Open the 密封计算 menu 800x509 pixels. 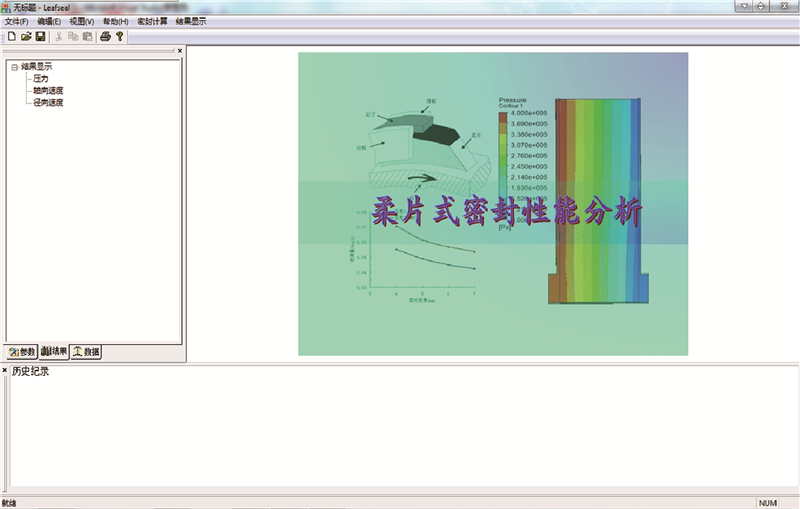pos(152,21)
